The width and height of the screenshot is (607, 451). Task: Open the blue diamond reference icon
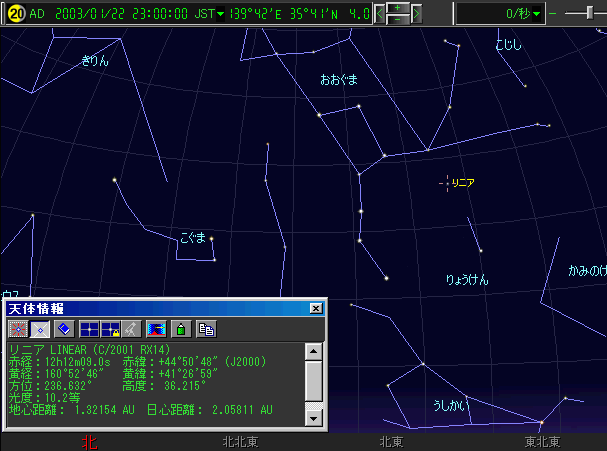(64, 328)
